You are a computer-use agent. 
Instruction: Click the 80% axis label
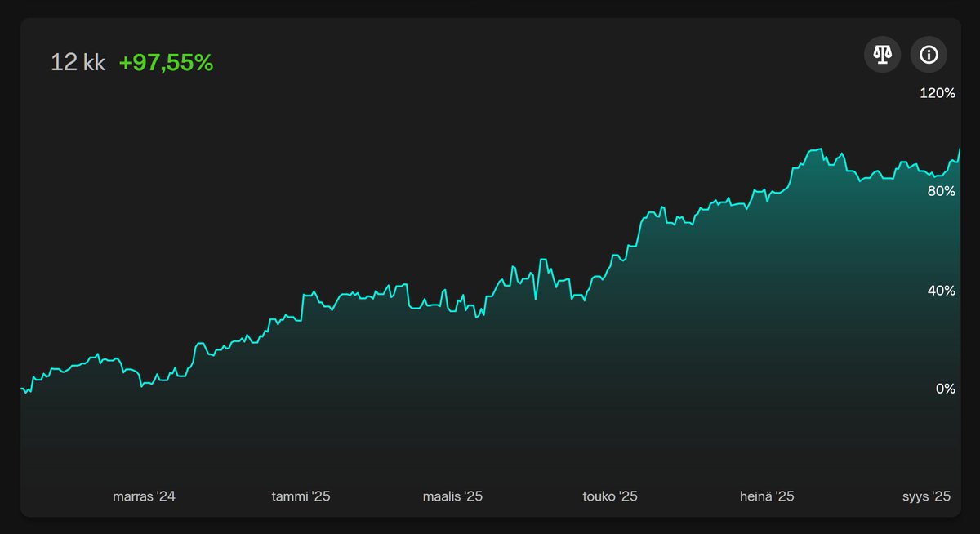(941, 191)
